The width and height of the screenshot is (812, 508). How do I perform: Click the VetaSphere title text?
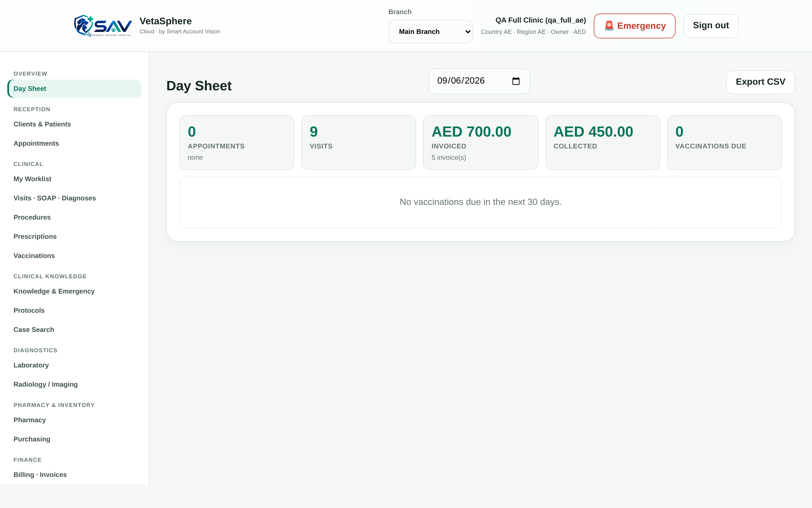(x=166, y=21)
